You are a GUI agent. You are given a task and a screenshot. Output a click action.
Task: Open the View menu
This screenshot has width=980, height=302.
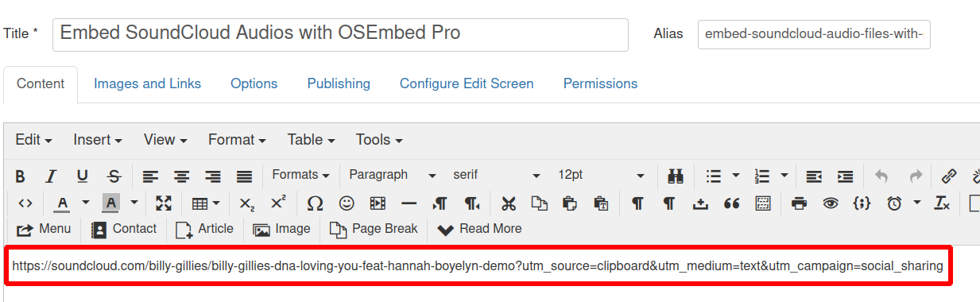click(165, 140)
